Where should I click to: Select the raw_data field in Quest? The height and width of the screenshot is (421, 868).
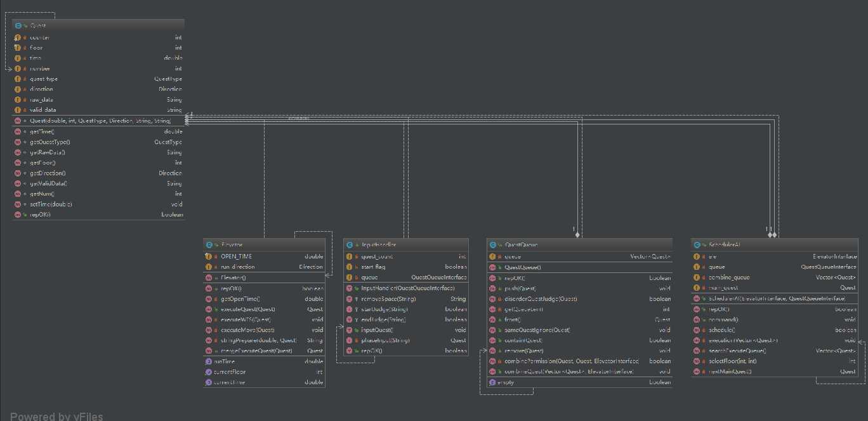pos(42,100)
